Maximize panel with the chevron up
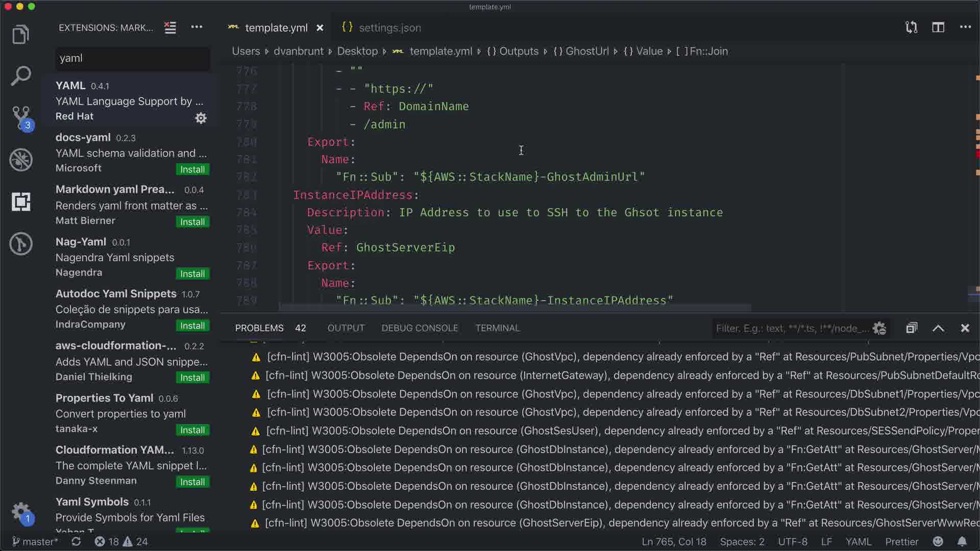 point(938,328)
